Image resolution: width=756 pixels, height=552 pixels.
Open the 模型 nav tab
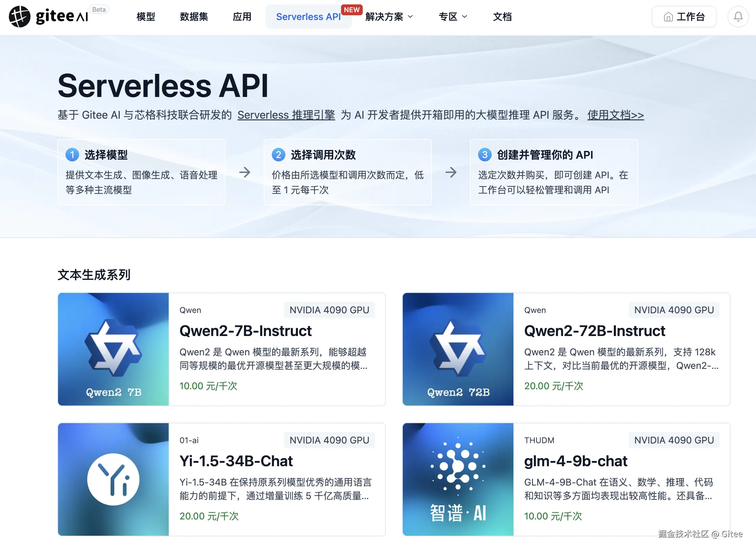click(146, 17)
